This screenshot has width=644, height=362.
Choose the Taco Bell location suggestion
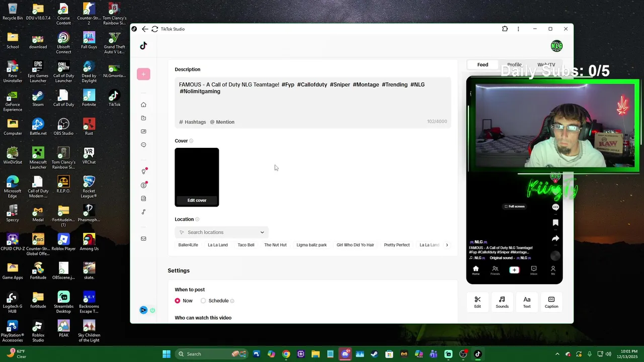click(246, 245)
